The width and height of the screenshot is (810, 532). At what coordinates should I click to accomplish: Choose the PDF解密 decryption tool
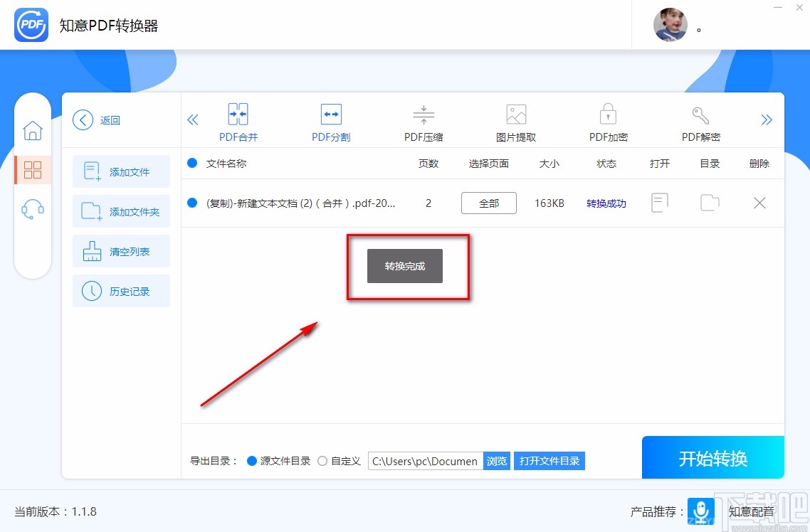[x=700, y=121]
